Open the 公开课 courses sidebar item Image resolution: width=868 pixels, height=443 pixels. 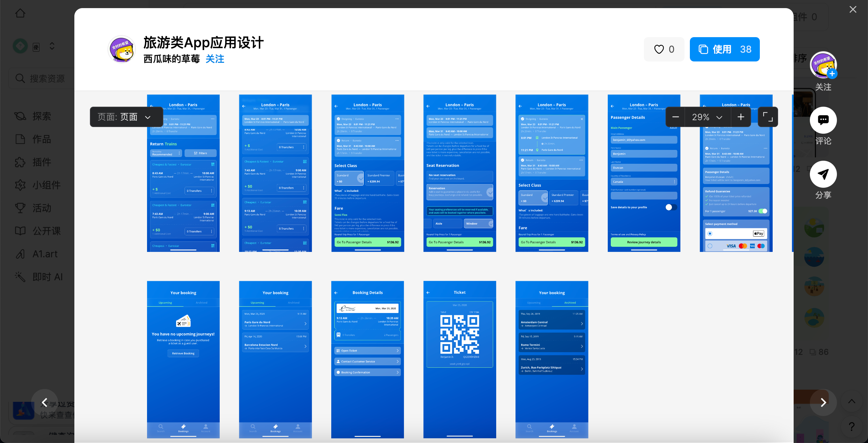pyautogui.click(x=38, y=231)
